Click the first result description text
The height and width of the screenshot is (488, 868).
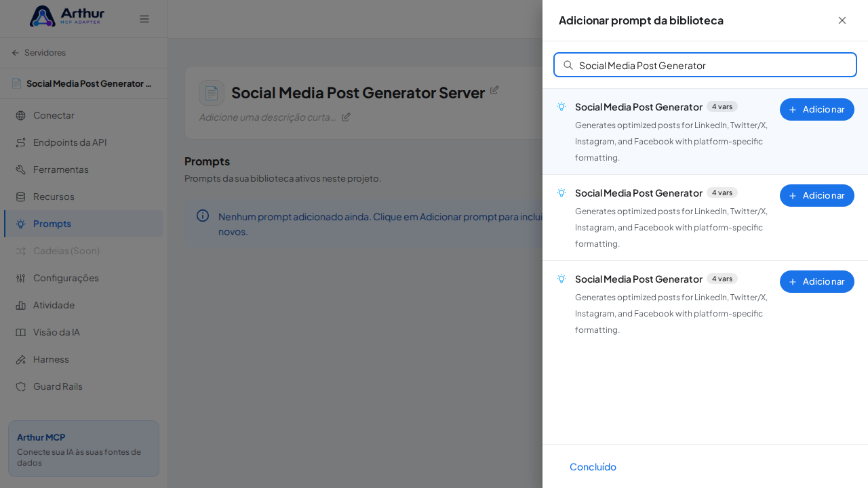(671, 141)
